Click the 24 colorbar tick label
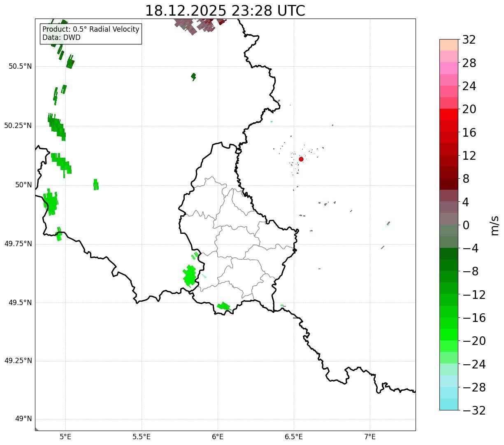504x445 pixels. 469,86
